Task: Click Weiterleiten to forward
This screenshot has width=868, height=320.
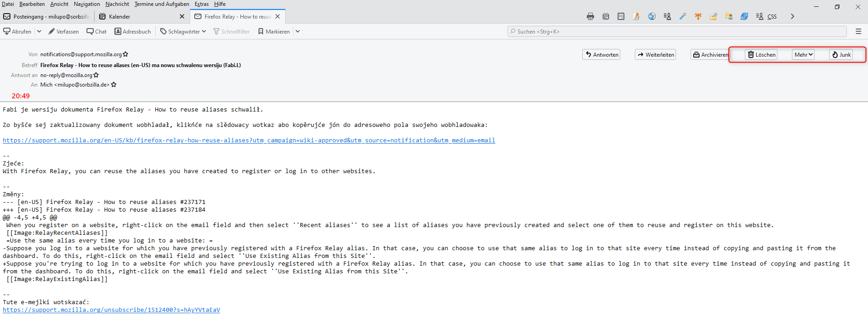Action: click(x=656, y=54)
